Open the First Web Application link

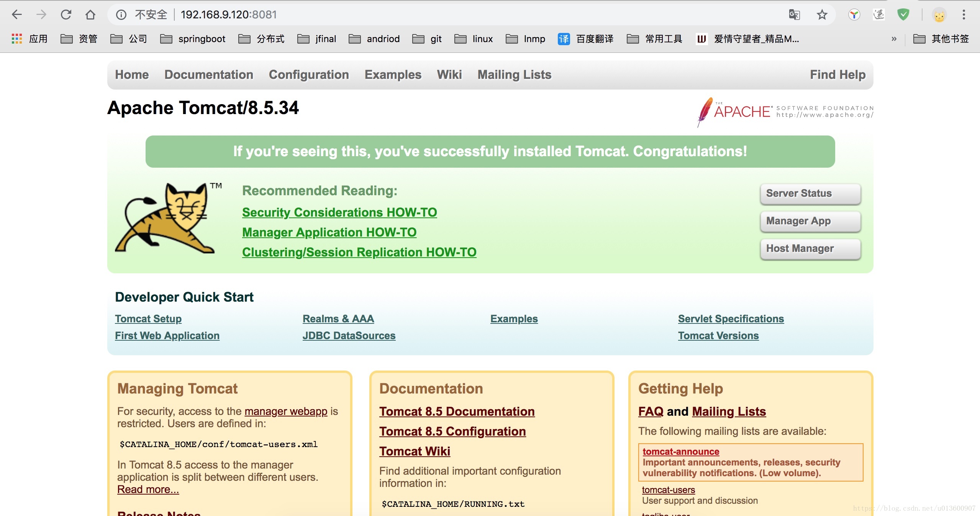point(167,336)
